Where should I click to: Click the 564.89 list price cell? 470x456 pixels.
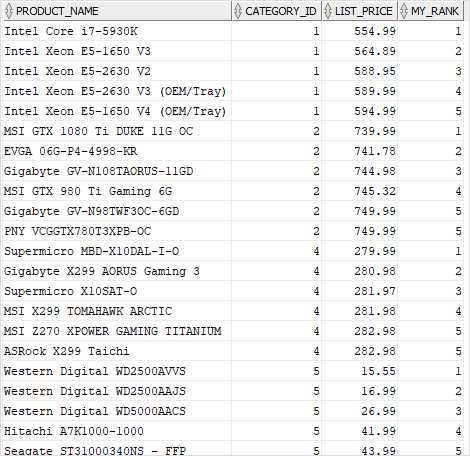click(359, 51)
